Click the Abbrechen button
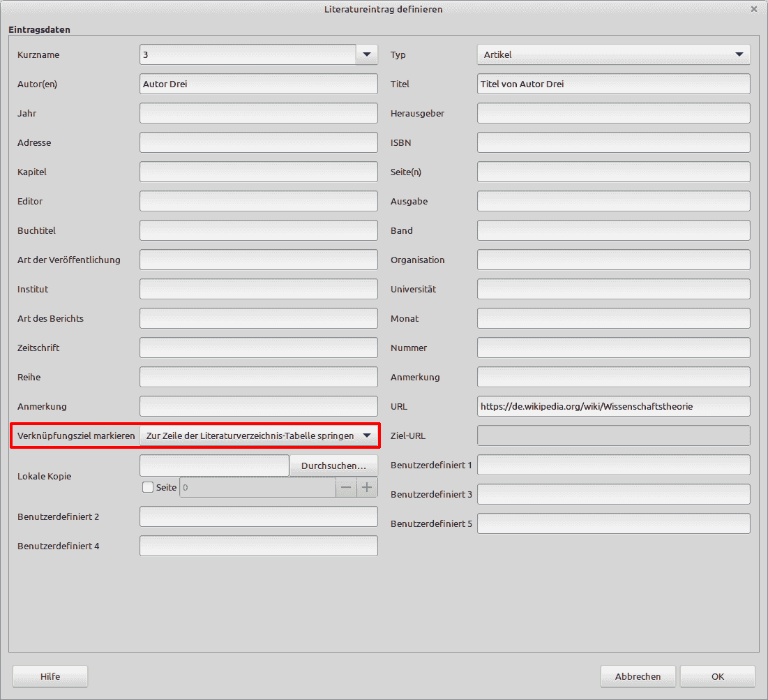Image resolution: width=768 pixels, height=700 pixels. coord(638,676)
